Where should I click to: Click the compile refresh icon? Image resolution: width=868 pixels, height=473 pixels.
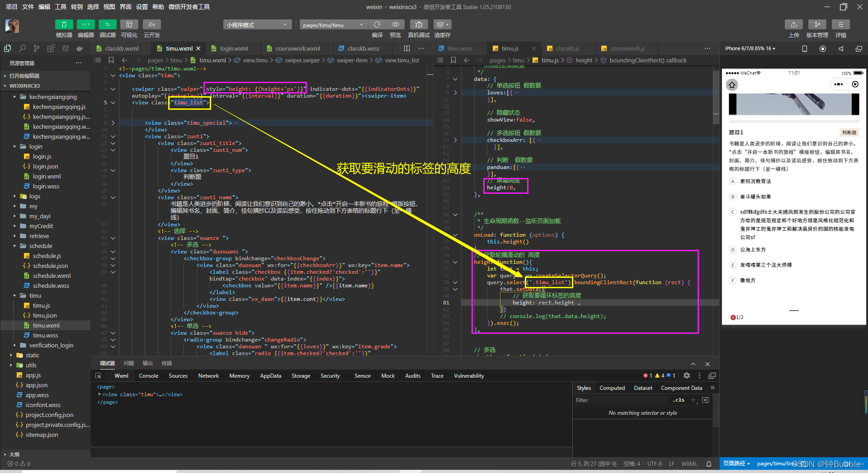377,24
